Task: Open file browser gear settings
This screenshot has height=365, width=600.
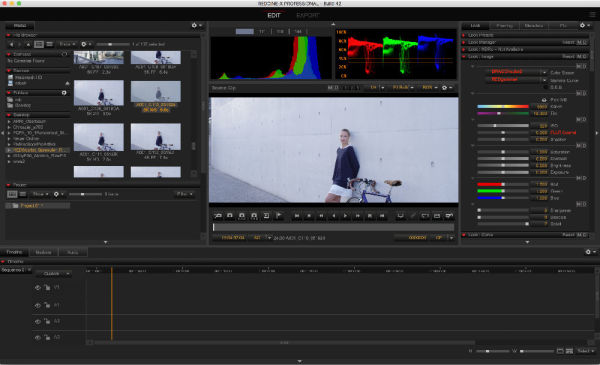Action: (85, 44)
